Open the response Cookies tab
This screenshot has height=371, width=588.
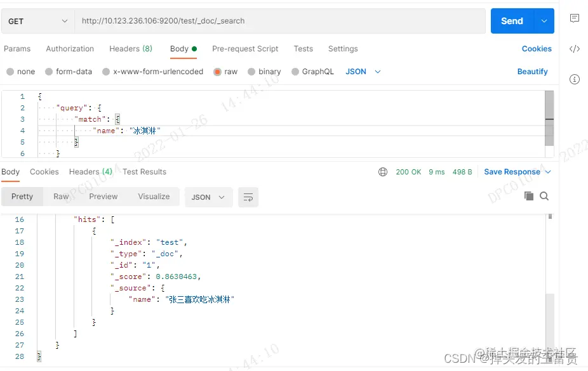pyautogui.click(x=44, y=172)
